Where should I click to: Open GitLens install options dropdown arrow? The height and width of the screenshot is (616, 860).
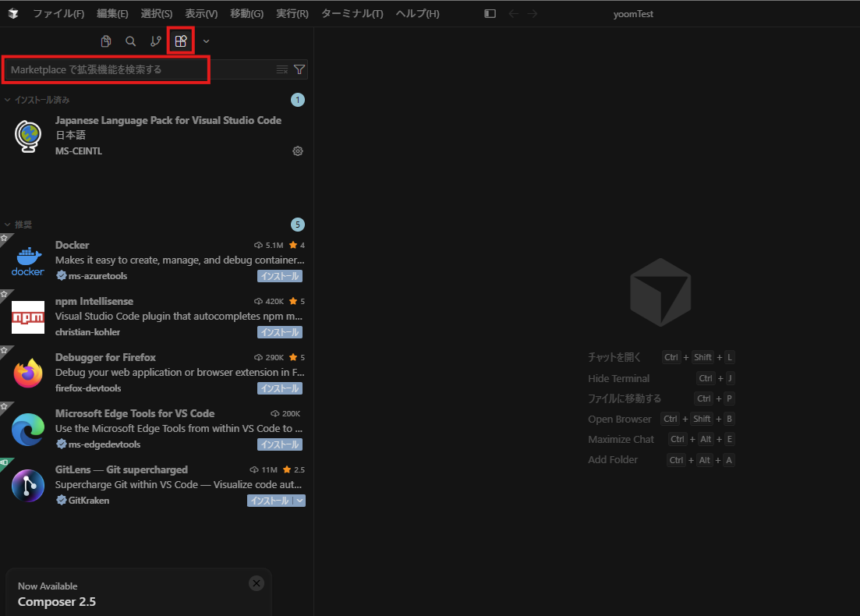point(299,501)
